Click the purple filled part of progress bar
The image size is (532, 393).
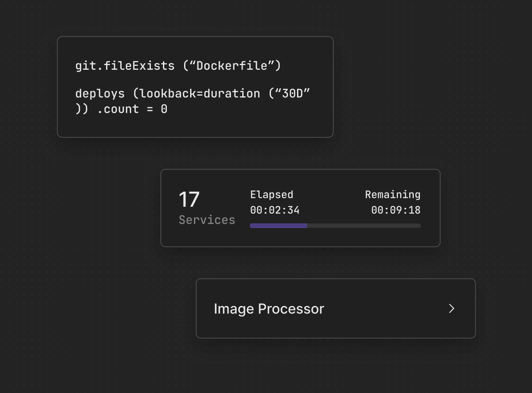coord(278,226)
